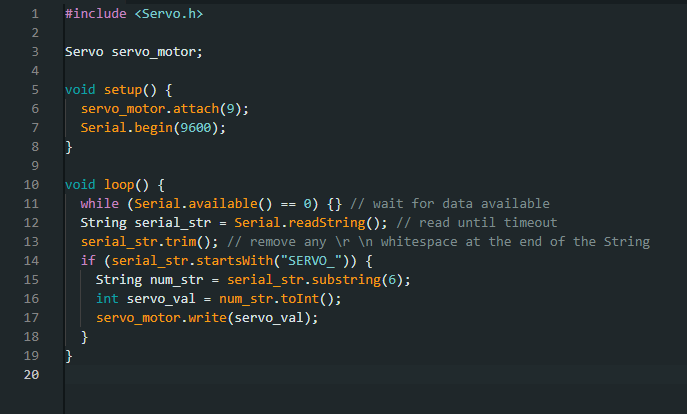Place cursor on empty line 20
This screenshot has width=687, height=414.
pos(375,375)
